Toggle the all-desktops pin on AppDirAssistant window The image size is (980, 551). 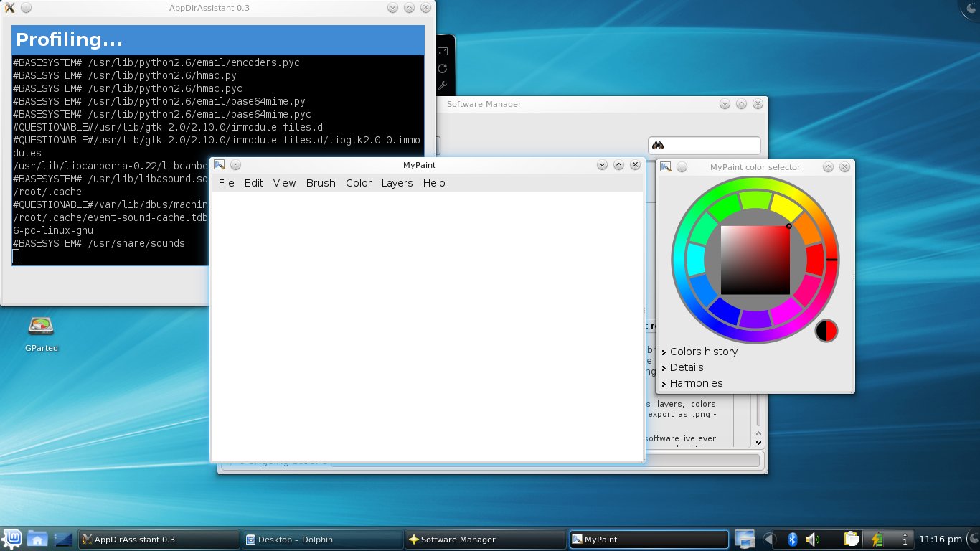pyautogui.click(x=26, y=8)
